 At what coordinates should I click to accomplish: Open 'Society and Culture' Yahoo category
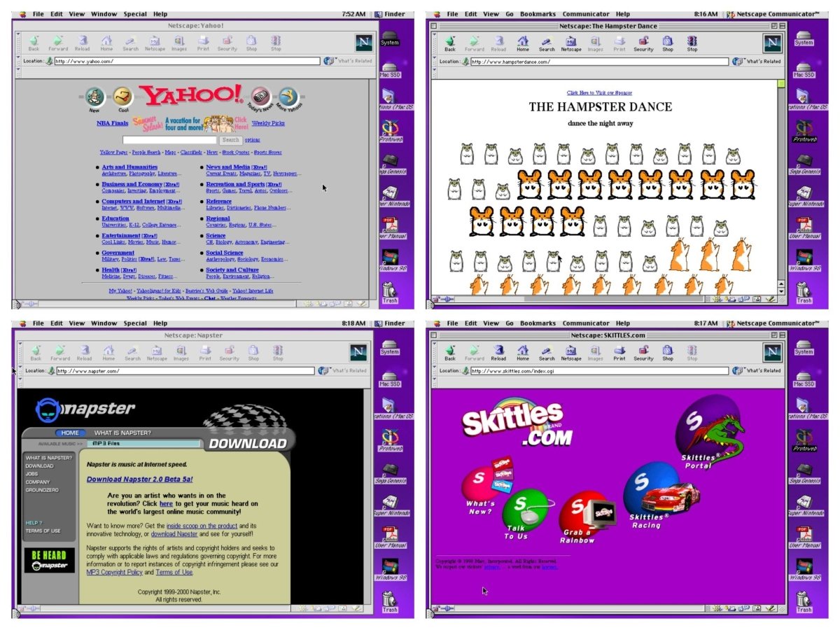point(232,270)
